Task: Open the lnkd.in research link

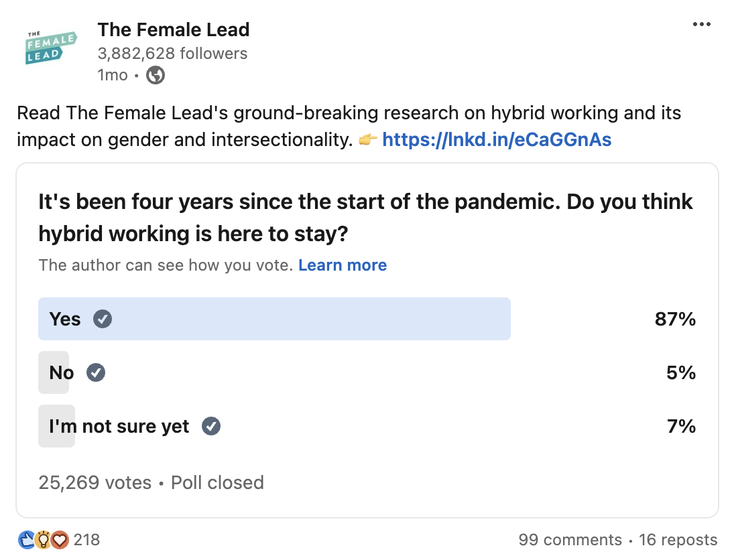Action: [497, 140]
